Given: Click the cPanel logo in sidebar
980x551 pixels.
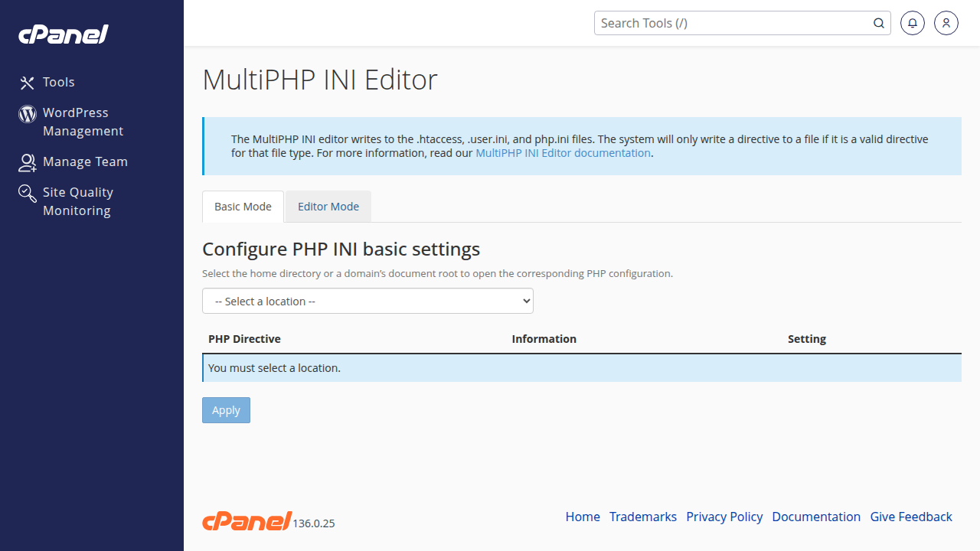Looking at the screenshot, I should (64, 34).
